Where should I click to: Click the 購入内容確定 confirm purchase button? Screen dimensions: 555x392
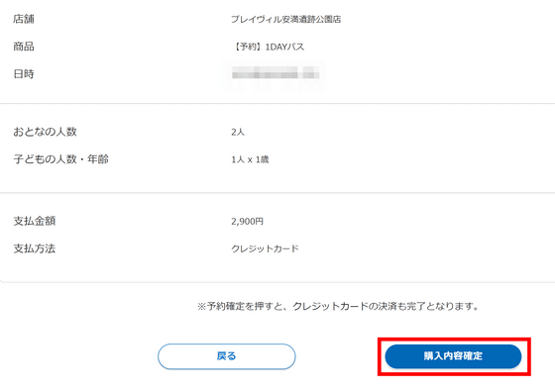[x=453, y=356]
